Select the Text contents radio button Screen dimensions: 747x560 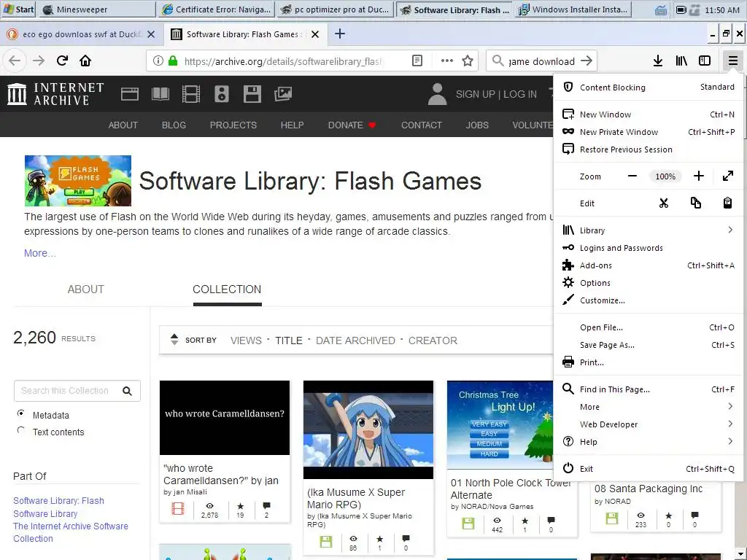(20, 430)
